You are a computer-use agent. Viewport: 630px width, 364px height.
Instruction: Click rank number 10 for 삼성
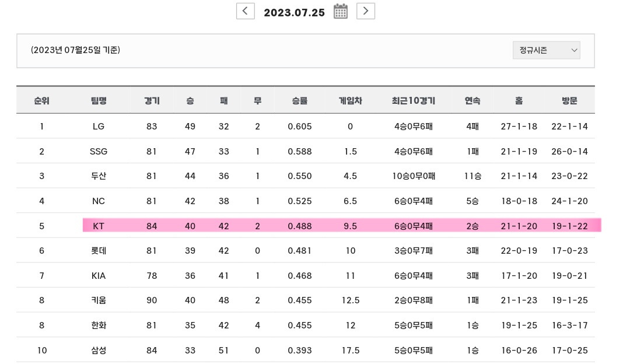[42, 351]
